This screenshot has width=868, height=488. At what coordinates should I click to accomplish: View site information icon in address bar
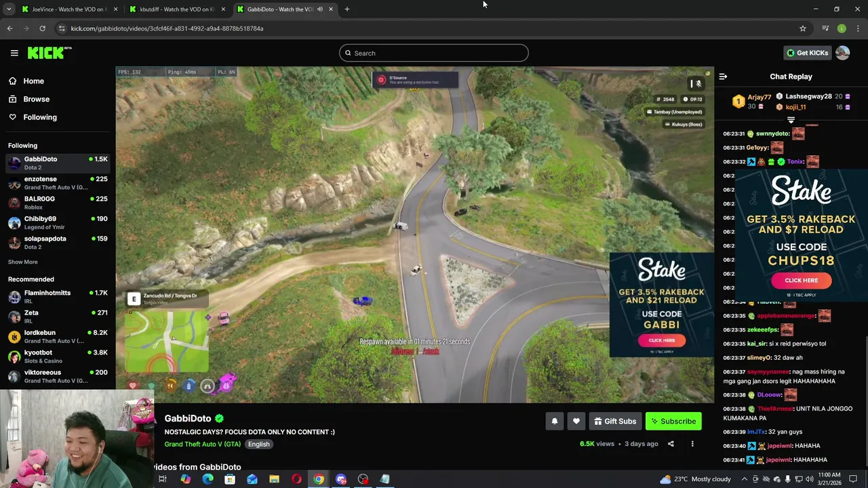[62, 28]
